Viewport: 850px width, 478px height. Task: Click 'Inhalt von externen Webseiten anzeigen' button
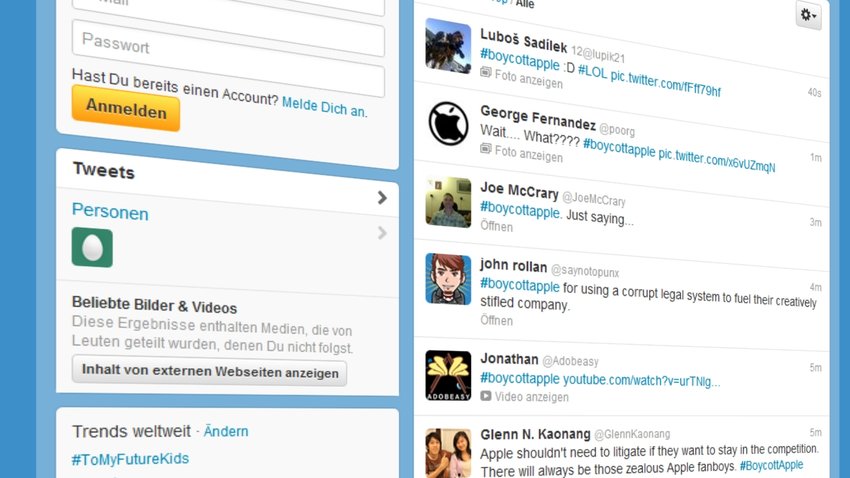tap(210, 372)
